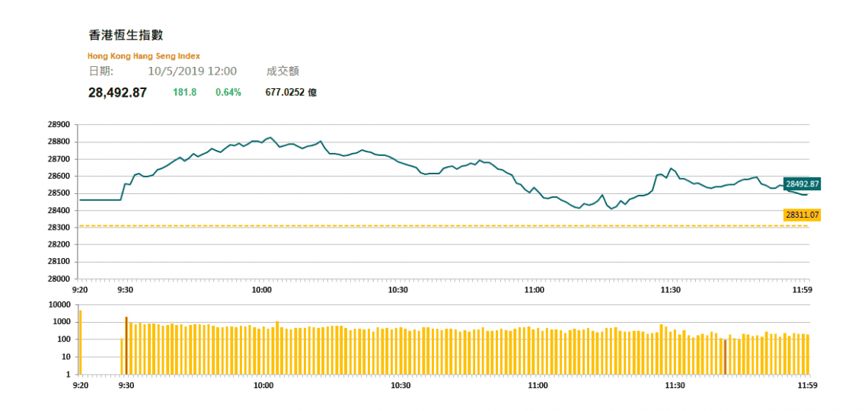Click the green 0.64% percentage change
The width and height of the screenshot is (868, 411).
(228, 92)
